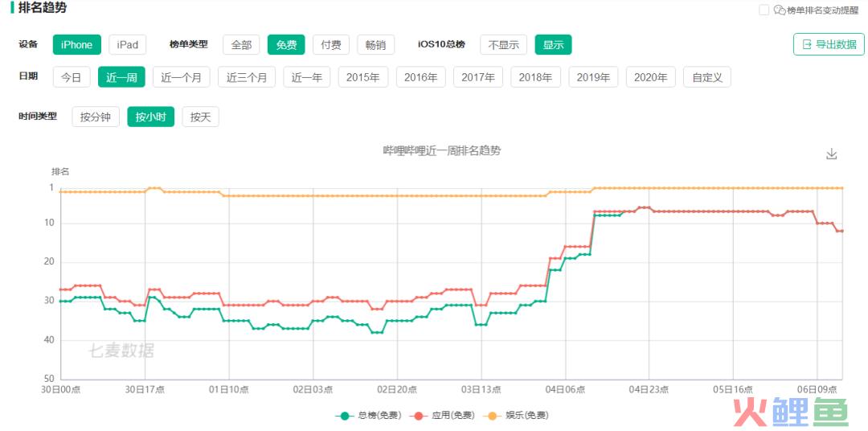Select 2016年 date filter
868x431 pixels.
tap(420, 77)
